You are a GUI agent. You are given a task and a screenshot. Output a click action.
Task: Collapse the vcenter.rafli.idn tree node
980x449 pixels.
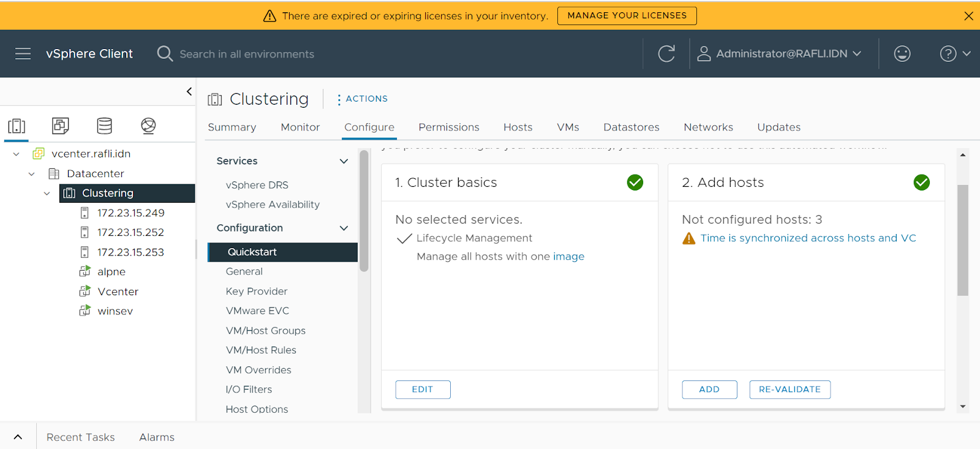pyautogui.click(x=17, y=154)
